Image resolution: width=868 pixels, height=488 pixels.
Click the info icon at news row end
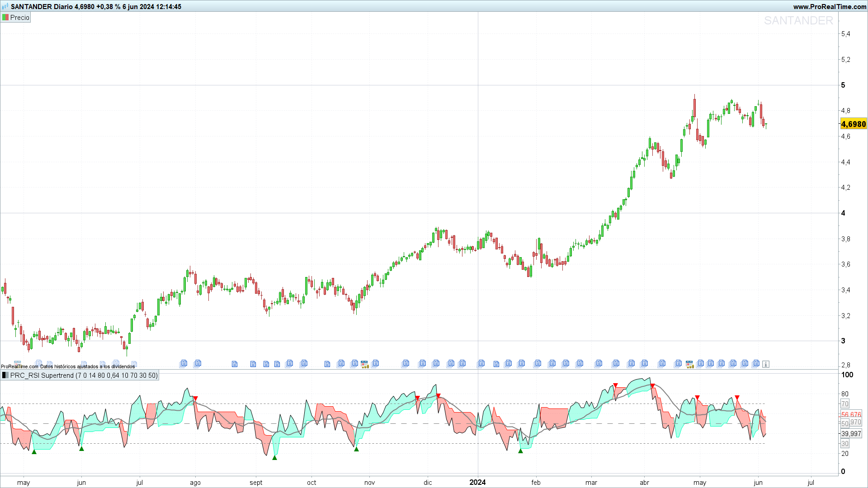tap(766, 364)
